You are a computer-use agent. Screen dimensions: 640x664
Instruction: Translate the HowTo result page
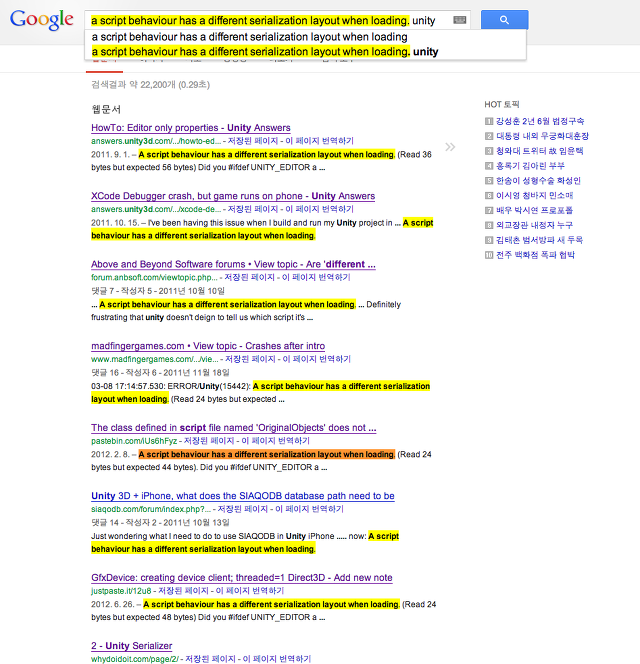click(x=319, y=141)
